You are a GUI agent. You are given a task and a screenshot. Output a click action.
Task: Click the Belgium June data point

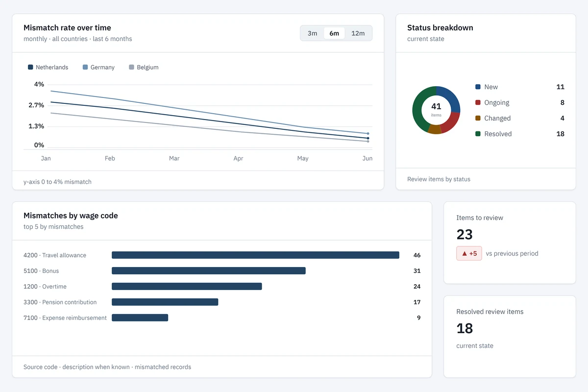368,141
